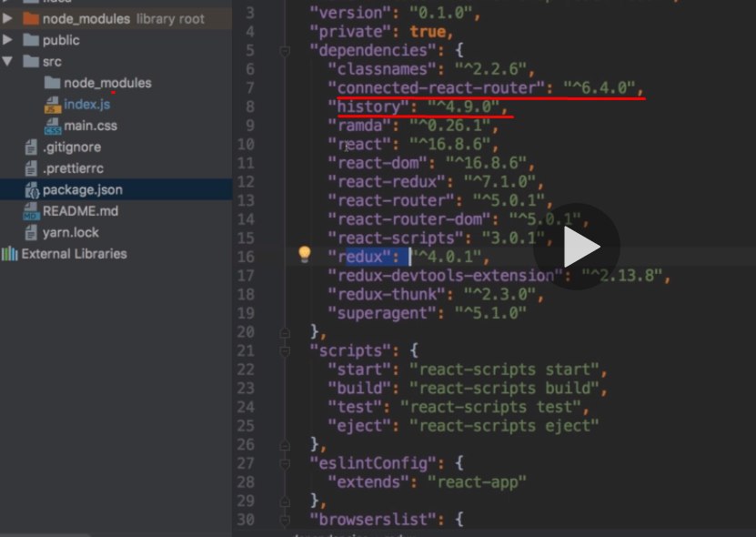756x537 pixels.
Task: Click the "react-redux" key text
Action: [387, 181]
